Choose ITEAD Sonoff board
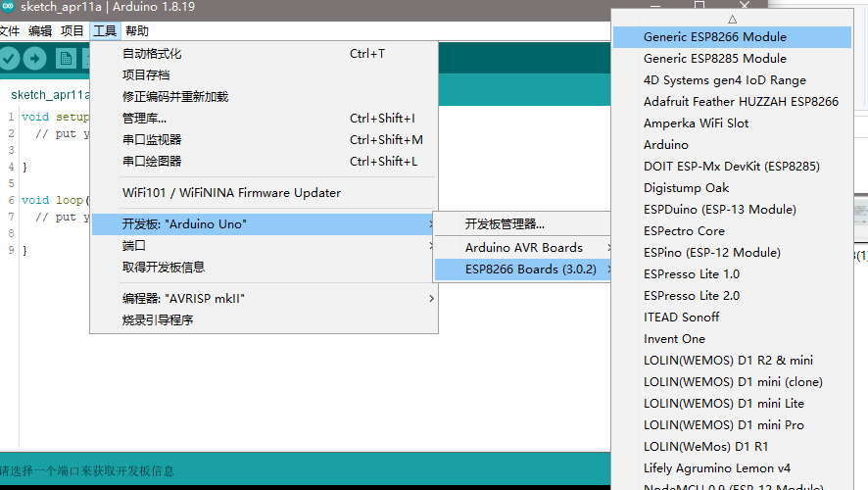868x490 pixels. [732, 318]
